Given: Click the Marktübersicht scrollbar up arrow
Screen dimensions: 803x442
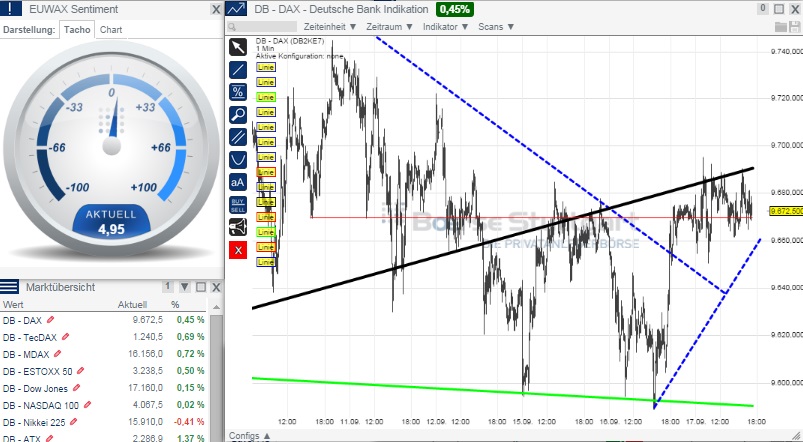Looking at the screenshot, I should click(x=217, y=307).
